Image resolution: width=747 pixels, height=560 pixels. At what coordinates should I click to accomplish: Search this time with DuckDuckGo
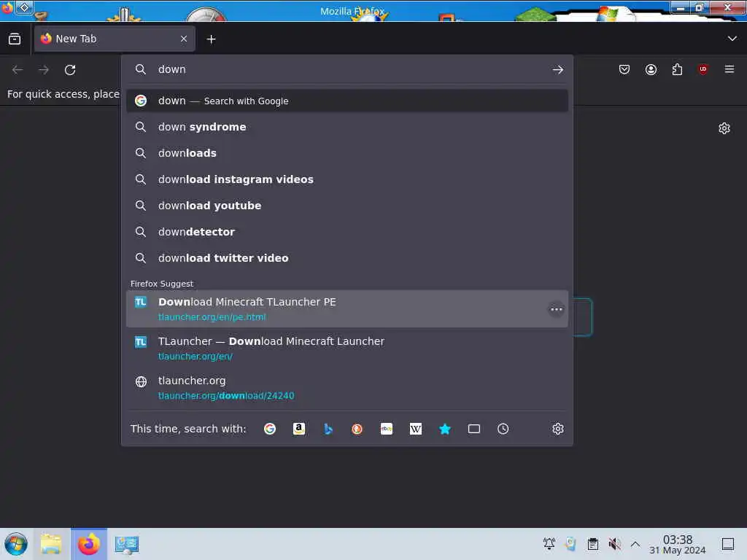pyautogui.click(x=357, y=429)
